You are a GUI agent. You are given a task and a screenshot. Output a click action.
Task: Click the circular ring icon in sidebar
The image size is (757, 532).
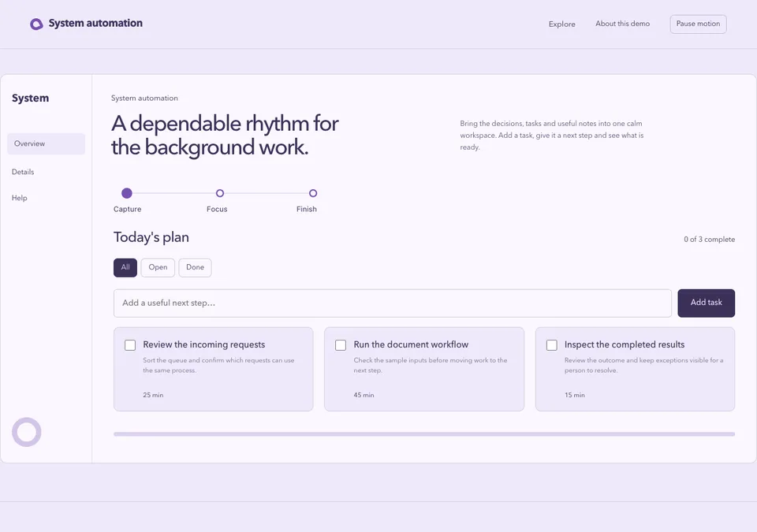coord(27,432)
